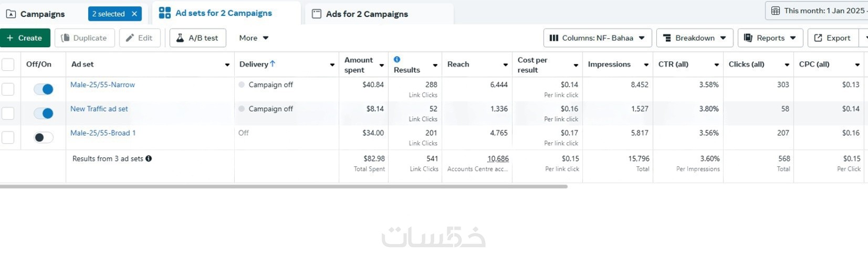Screen dimensions: 868x253
Task: Start an A/B test
Action: pos(197,38)
